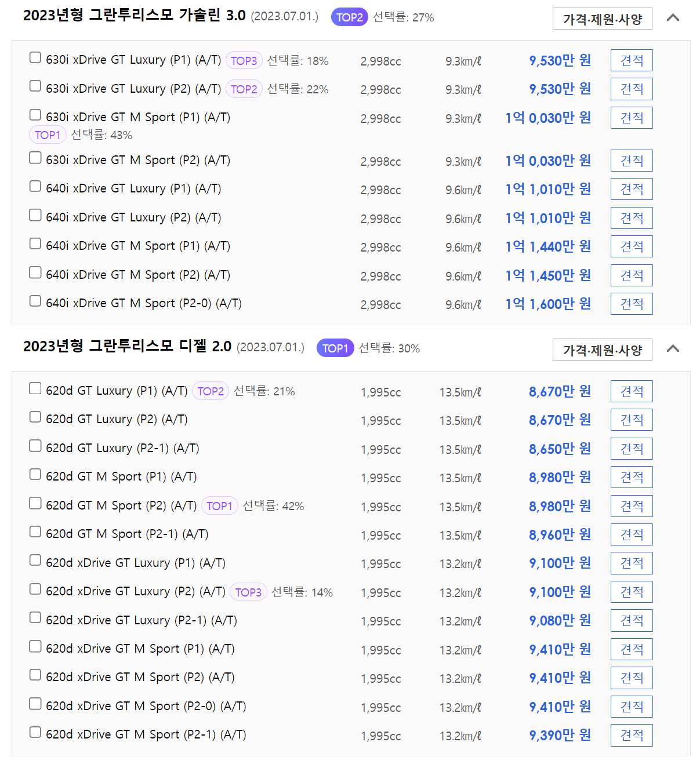
Task: Click 견적 for 620d GT M Sport (P2)
Action: point(632,506)
